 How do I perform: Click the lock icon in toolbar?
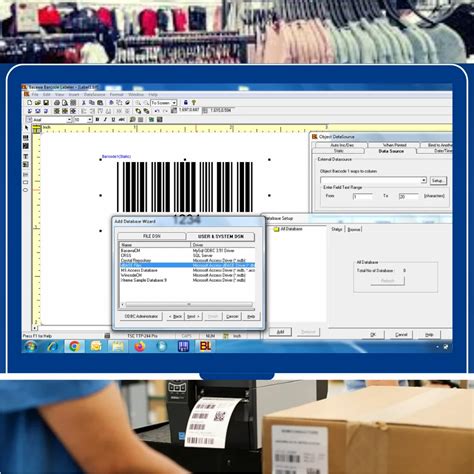coord(186,103)
